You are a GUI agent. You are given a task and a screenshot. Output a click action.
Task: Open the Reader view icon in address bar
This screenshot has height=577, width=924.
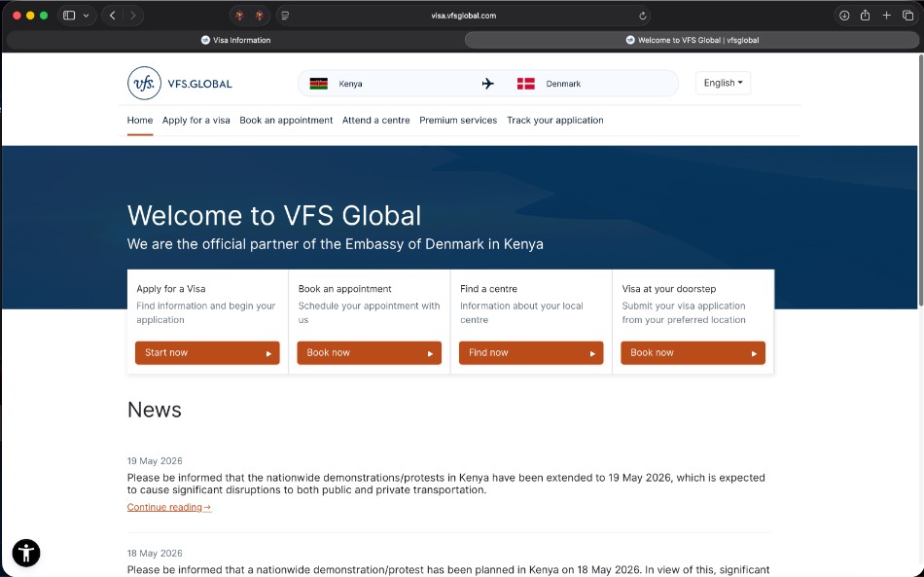285,16
